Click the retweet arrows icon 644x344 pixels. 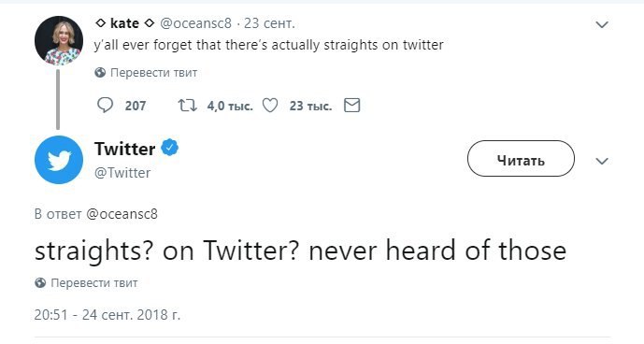point(187,106)
